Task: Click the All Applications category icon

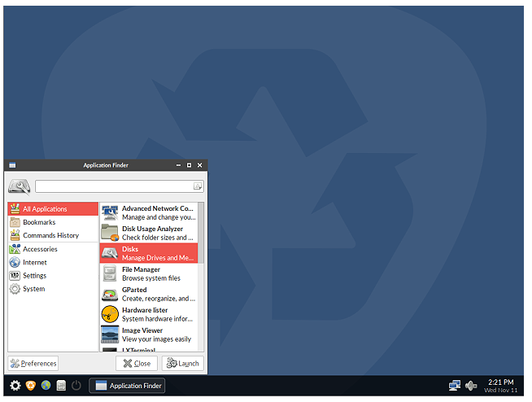Action: click(x=15, y=208)
